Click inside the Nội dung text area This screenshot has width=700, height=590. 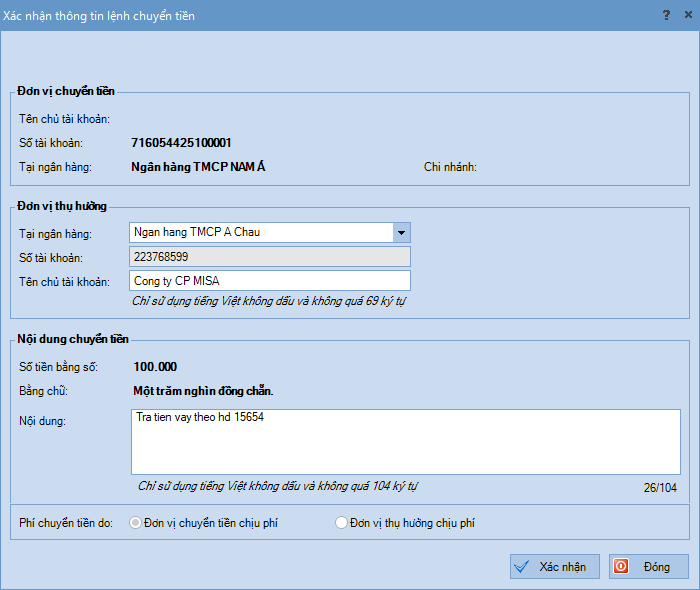coord(406,442)
